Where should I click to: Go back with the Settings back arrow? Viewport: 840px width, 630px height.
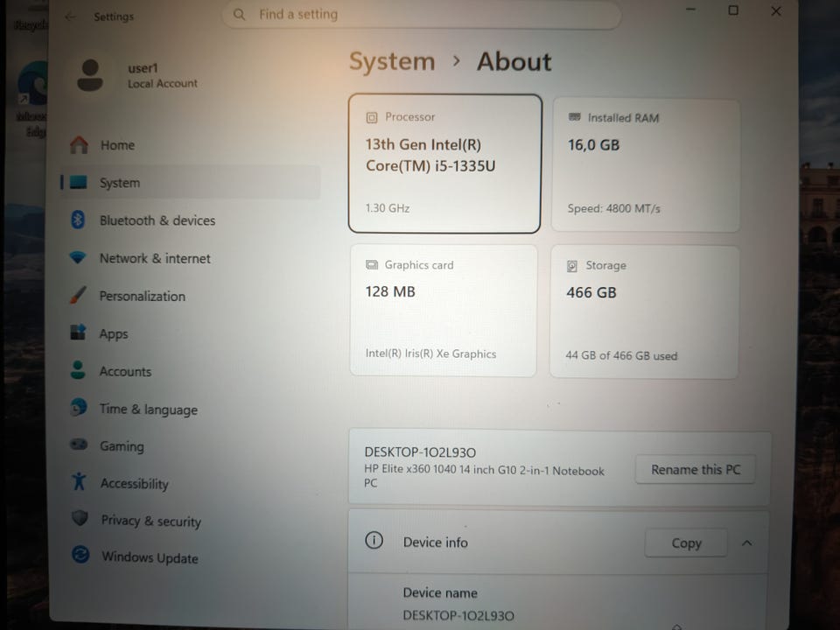coord(70,17)
